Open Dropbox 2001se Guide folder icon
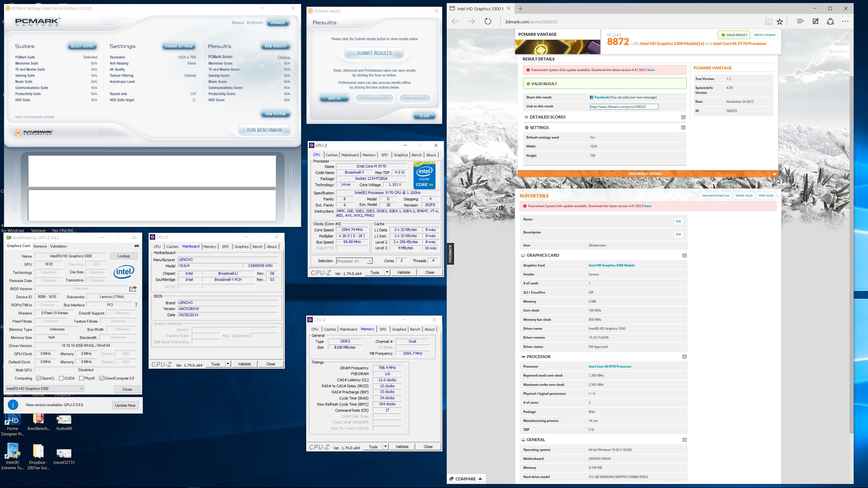 click(x=39, y=456)
